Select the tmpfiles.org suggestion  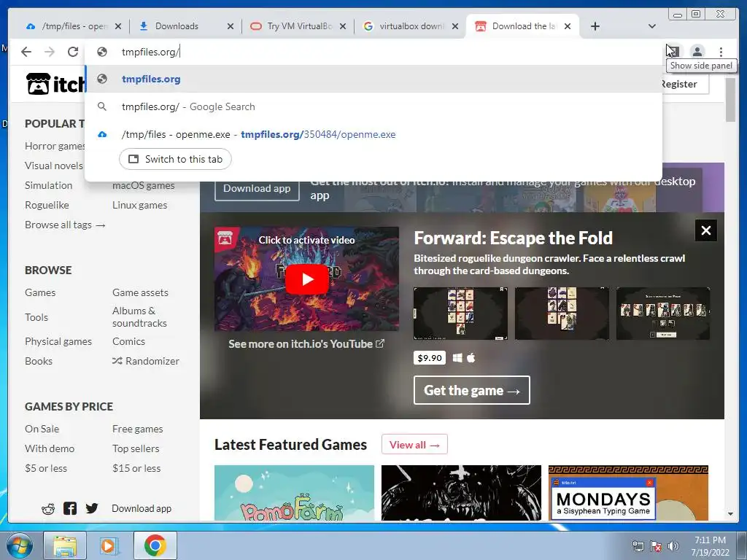pyautogui.click(x=373, y=79)
